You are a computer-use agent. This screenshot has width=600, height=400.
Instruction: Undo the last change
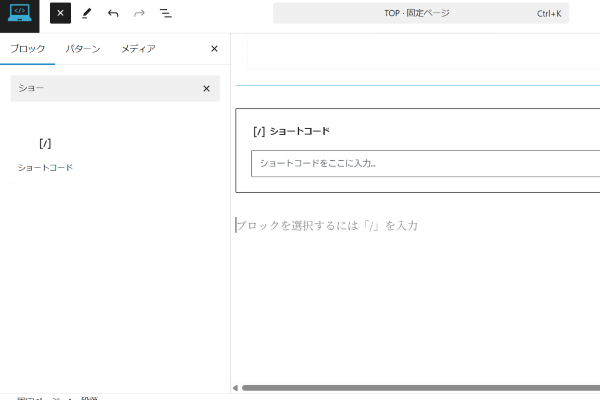[113, 13]
